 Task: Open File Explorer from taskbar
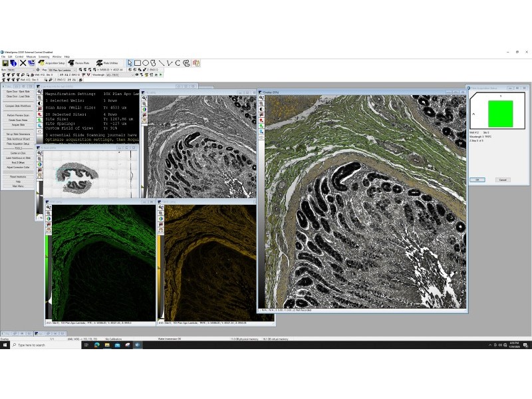click(107, 345)
